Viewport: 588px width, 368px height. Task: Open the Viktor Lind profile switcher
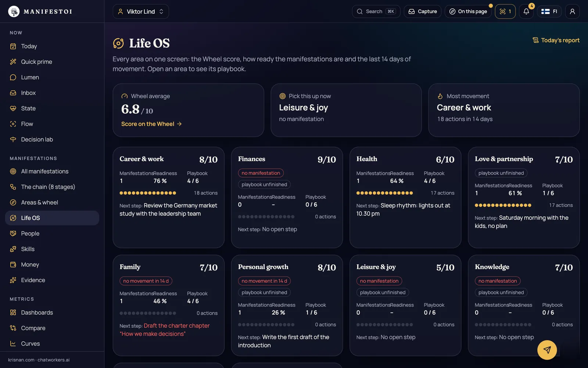point(141,11)
